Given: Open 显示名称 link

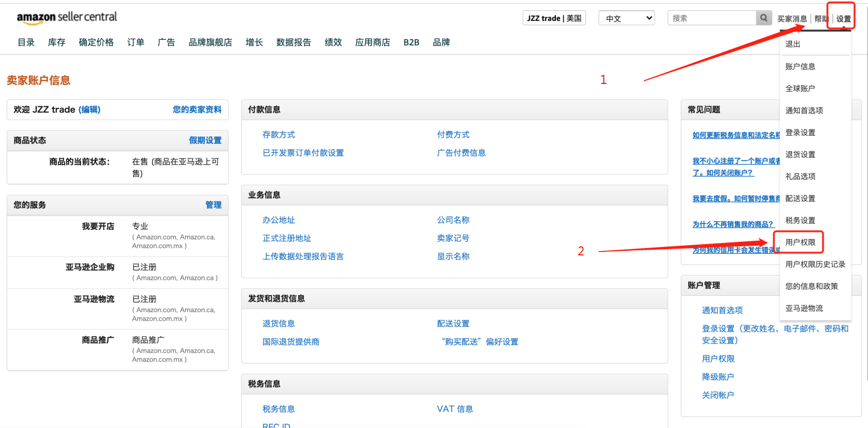Looking at the screenshot, I should tap(453, 256).
